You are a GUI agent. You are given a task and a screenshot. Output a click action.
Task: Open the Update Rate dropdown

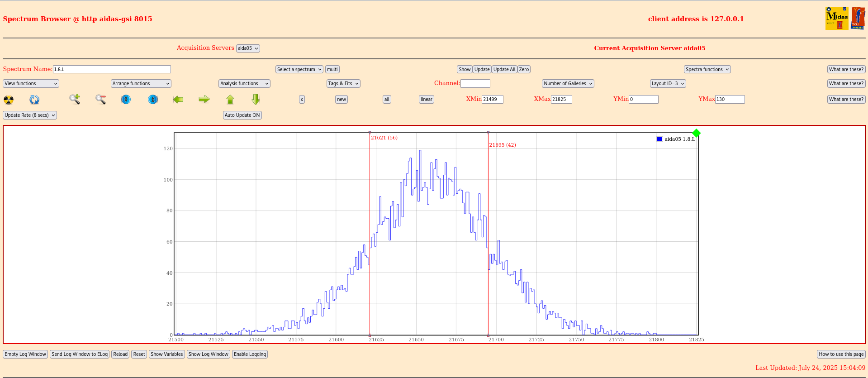(x=30, y=115)
